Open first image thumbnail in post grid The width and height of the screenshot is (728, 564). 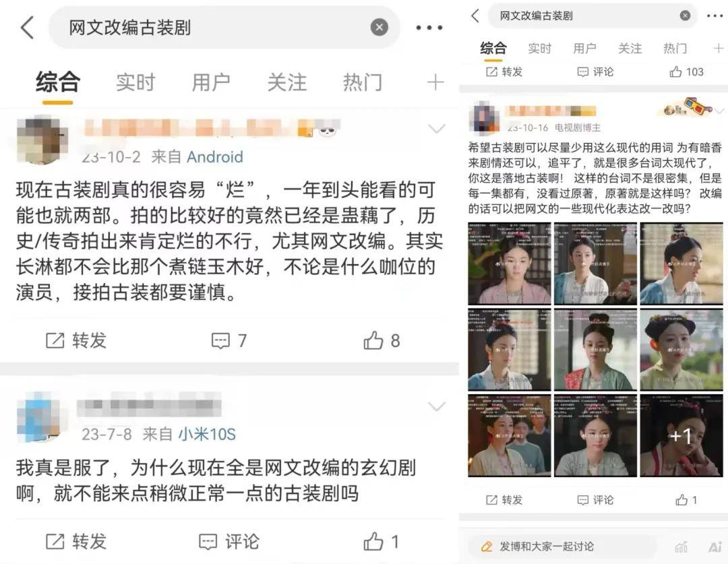(x=510, y=263)
